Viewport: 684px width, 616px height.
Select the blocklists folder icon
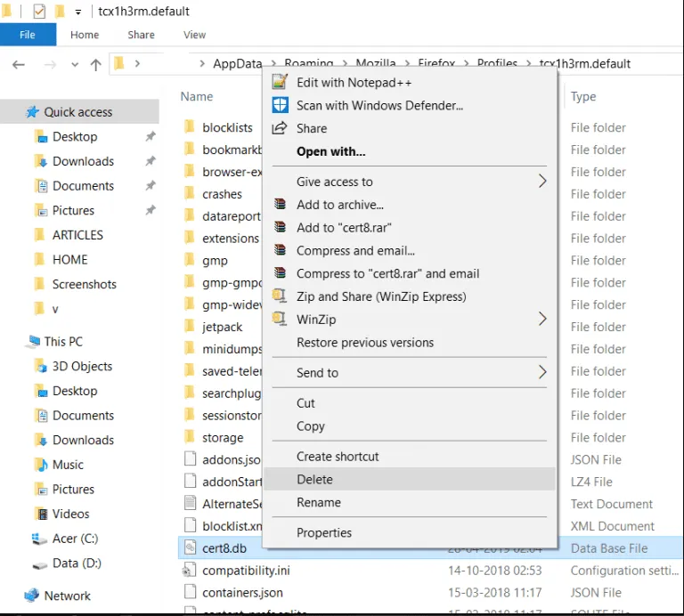point(190,127)
